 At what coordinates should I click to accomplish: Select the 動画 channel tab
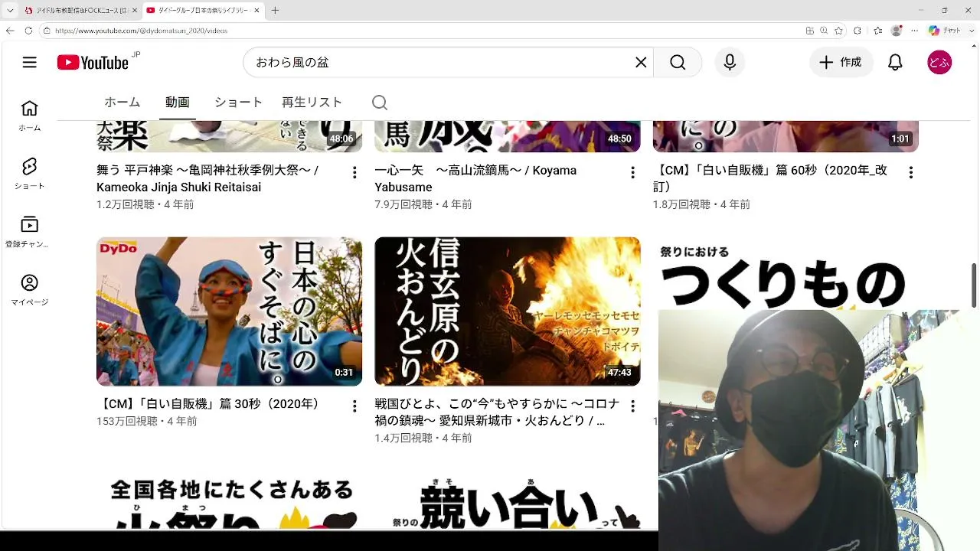point(178,103)
